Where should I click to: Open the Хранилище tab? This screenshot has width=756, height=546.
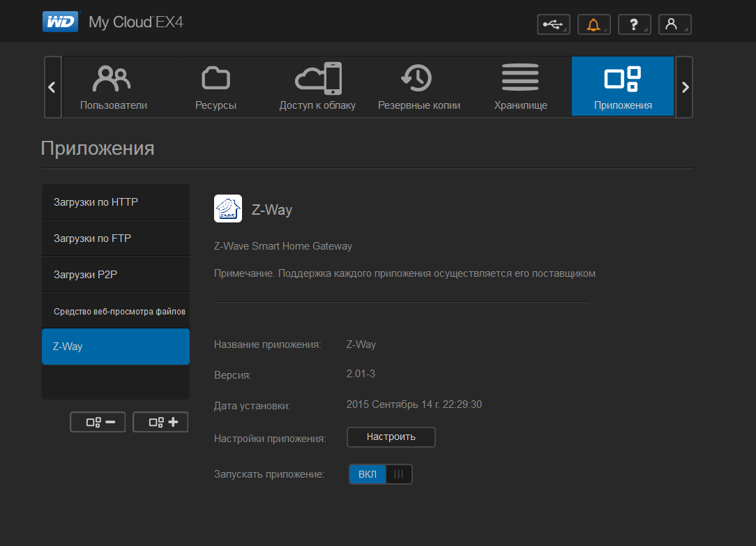(521, 86)
